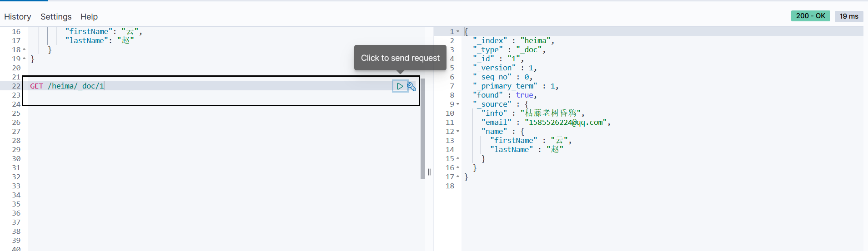Collapse fold arrow at editor line 19
This screenshot has height=251, width=868.
pos(24,59)
